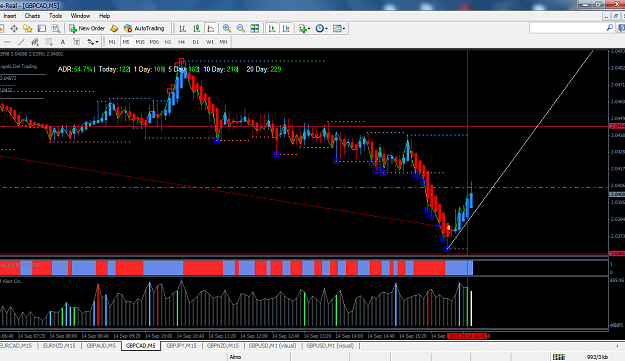Screen dimensions: 625x361
Task: Click the '993/3 kb' traffic status text
Action: pos(597,357)
